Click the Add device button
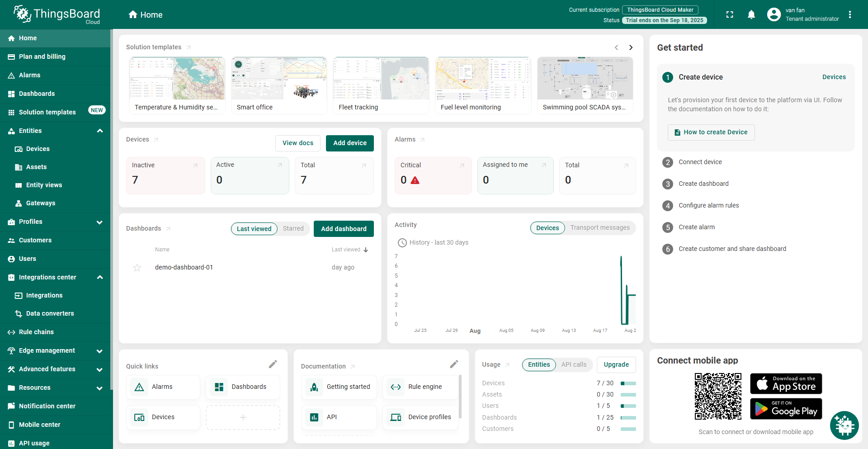The width and height of the screenshot is (868, 449). (350, 143)
